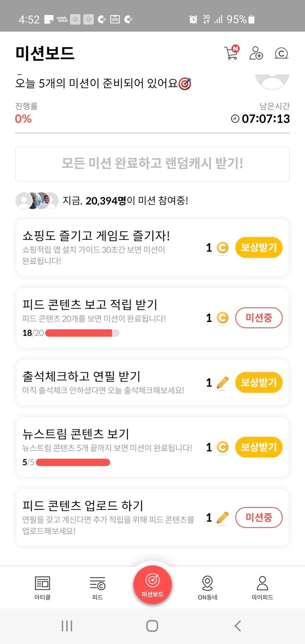Tap the 18/20 feed content progress bar
Image resolution: width=305 pixels, height=644 pixels.
pos(82,333)
